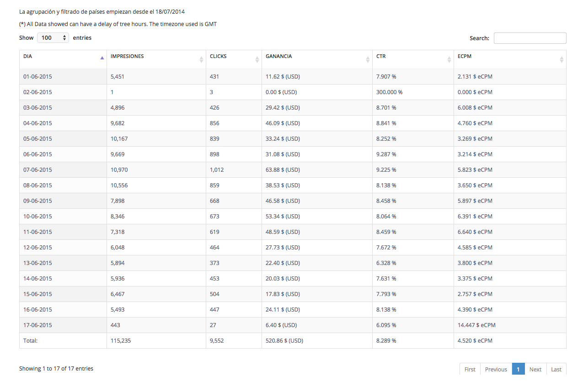
Task: Click the 6.40 $ (USD) earnings cell
Action: (317, 325)
